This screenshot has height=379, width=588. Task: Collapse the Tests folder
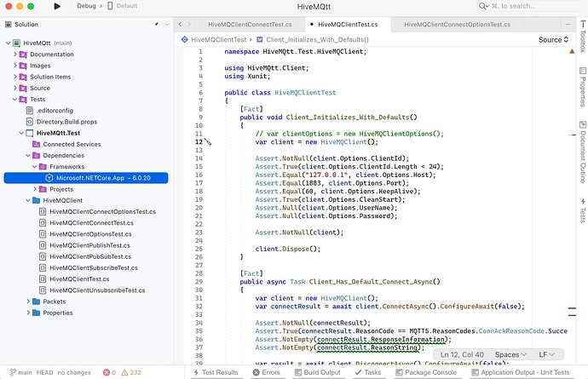coord(15,100)
